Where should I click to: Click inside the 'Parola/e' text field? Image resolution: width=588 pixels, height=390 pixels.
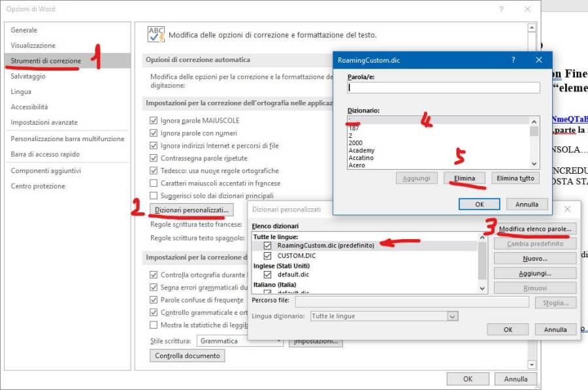pos(443,88)
